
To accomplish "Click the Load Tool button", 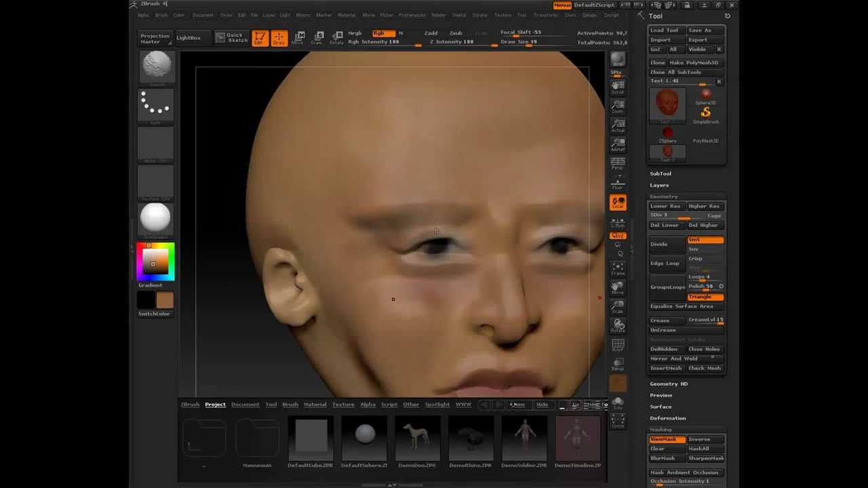I will [667, 30].
